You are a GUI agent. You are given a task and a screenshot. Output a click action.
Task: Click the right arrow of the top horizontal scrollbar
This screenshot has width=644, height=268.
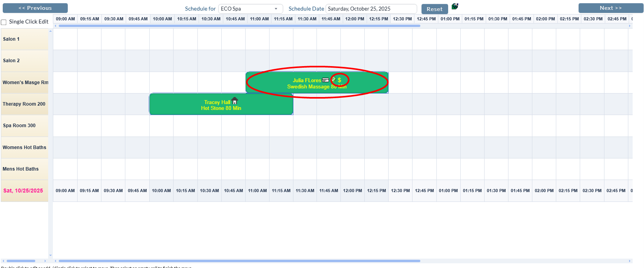630,26
